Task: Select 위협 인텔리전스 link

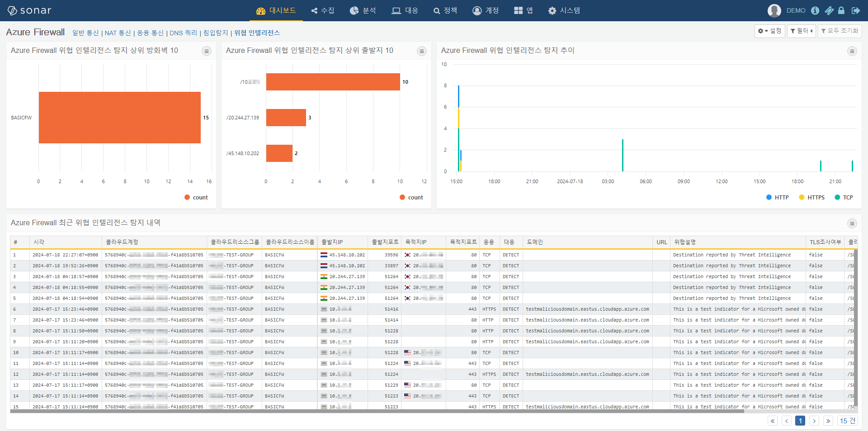Action: click(257, 33)
